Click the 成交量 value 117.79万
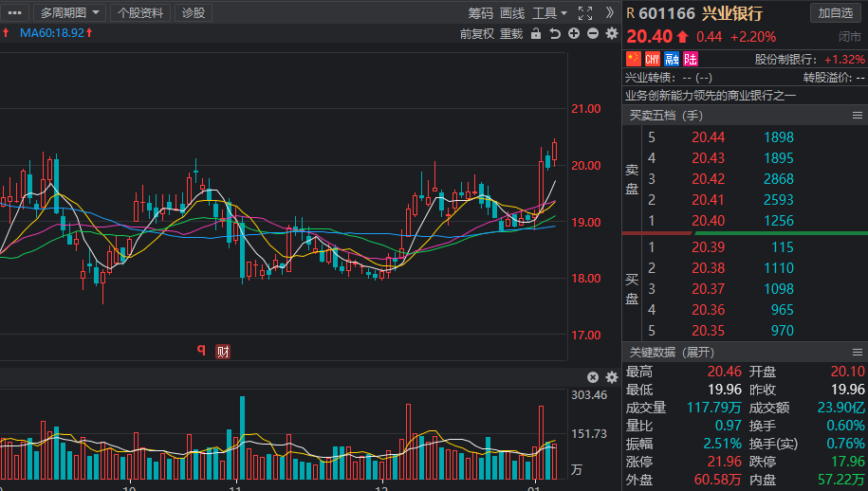The width and height of the screenshot is (868, 491). point(713,408)
